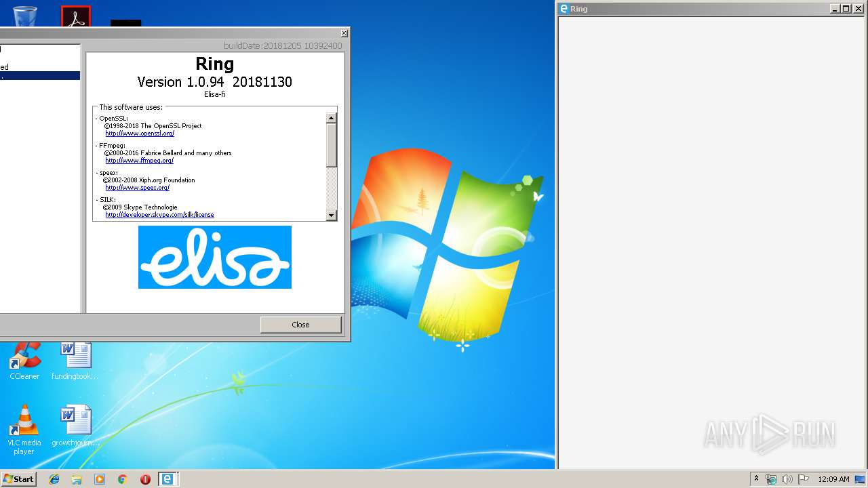The height and width of the screenshot is (488, 868).
Task: Maximize the Ring window
Action: (846, 9)
